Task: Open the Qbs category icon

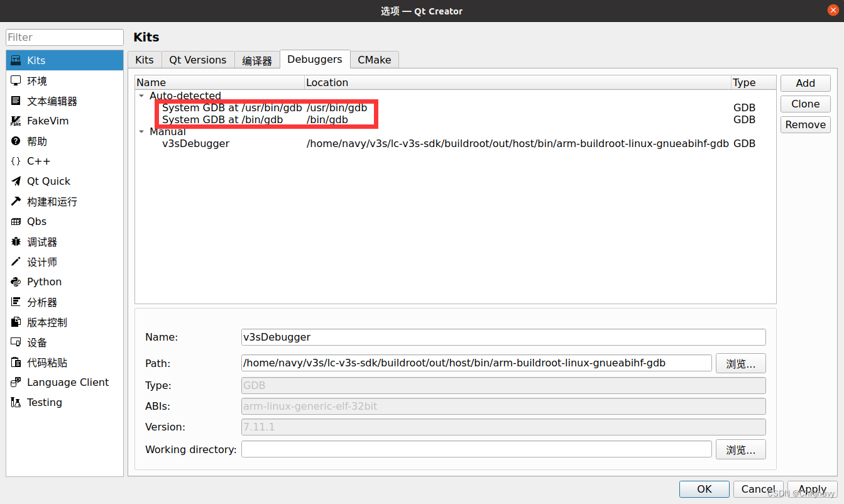Action: 16,221
